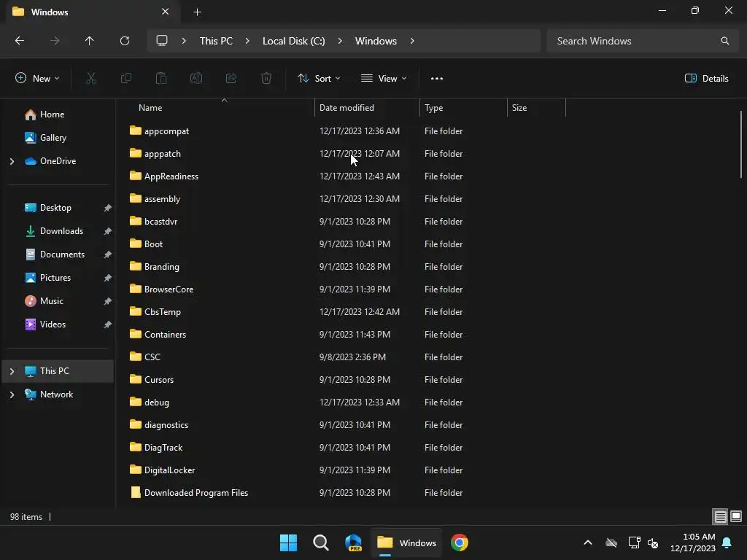
Task: Click the Paste clipboard icon
Action: coord(161,78)
